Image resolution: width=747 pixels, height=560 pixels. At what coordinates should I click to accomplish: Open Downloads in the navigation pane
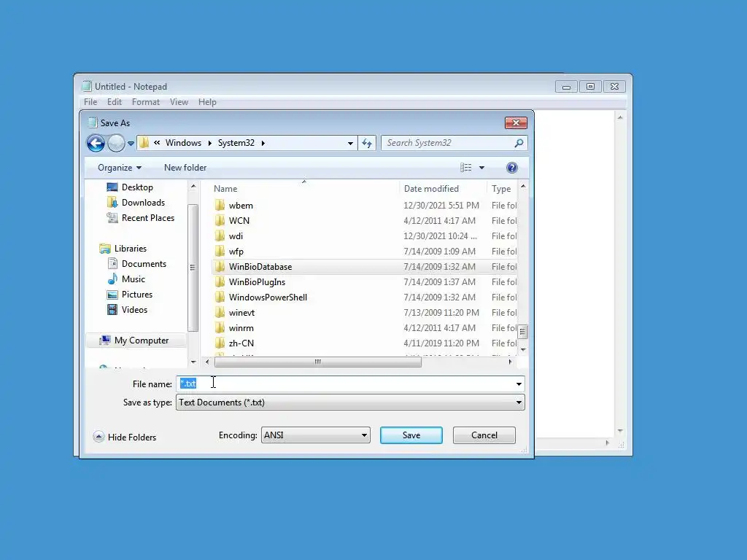point(136,203)
